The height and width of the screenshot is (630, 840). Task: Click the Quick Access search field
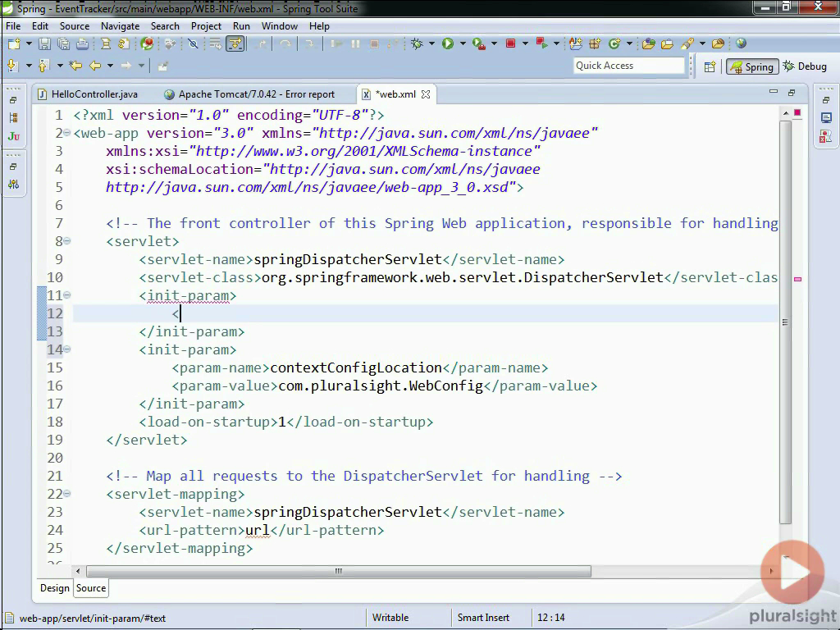(628, 66)
